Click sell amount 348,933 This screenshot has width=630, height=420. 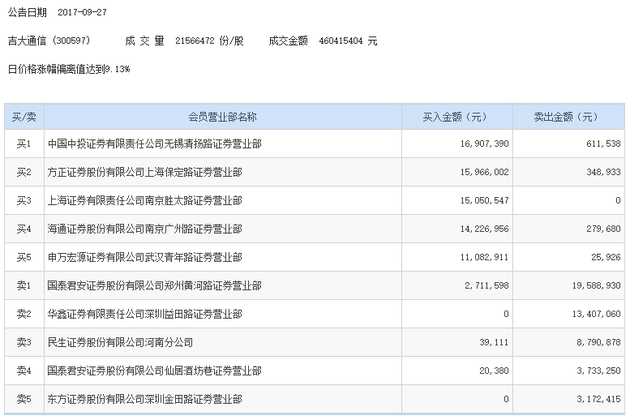603,172
